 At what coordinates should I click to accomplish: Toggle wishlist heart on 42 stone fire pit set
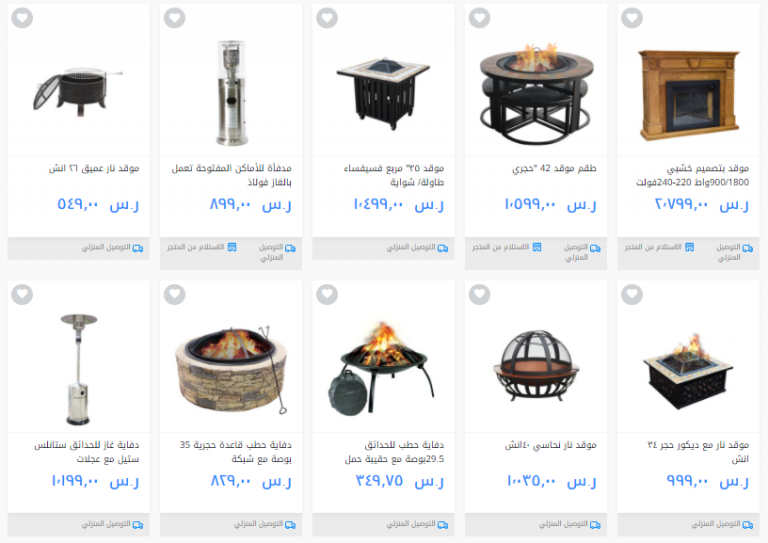480,18
